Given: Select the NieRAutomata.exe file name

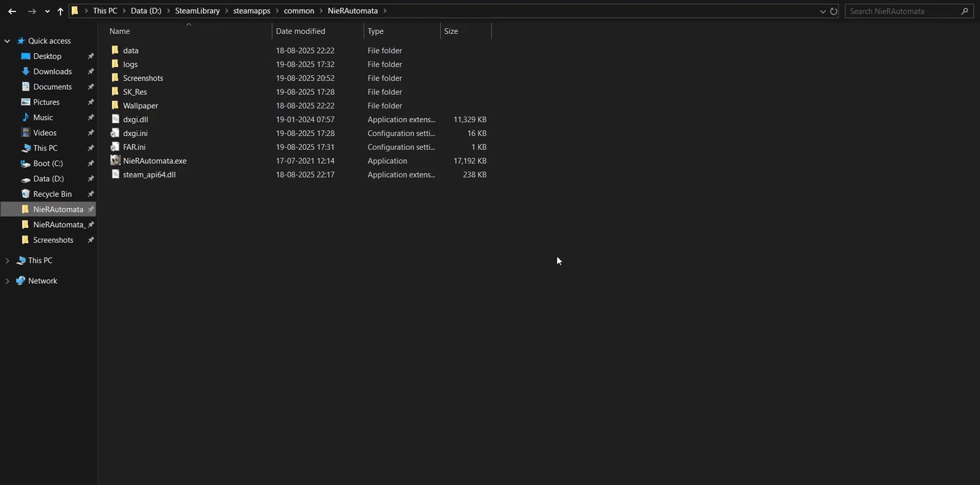Looking at the screenshot, I should (x=155, y=161).
